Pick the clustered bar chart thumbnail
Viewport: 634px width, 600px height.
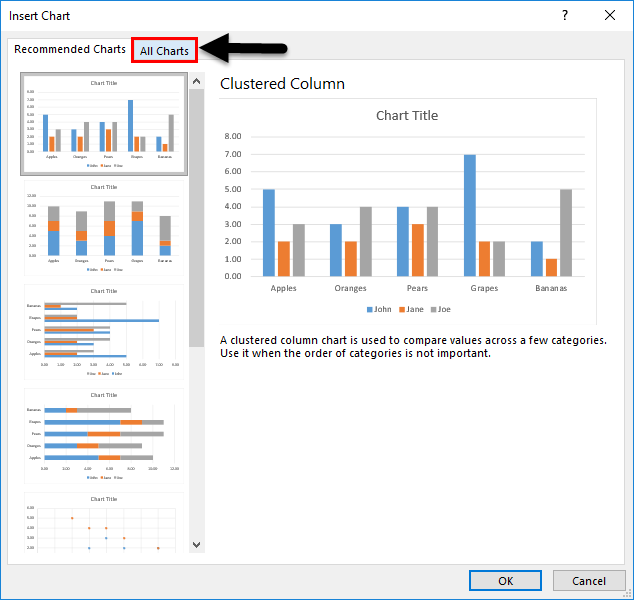[x=104, y=332]
